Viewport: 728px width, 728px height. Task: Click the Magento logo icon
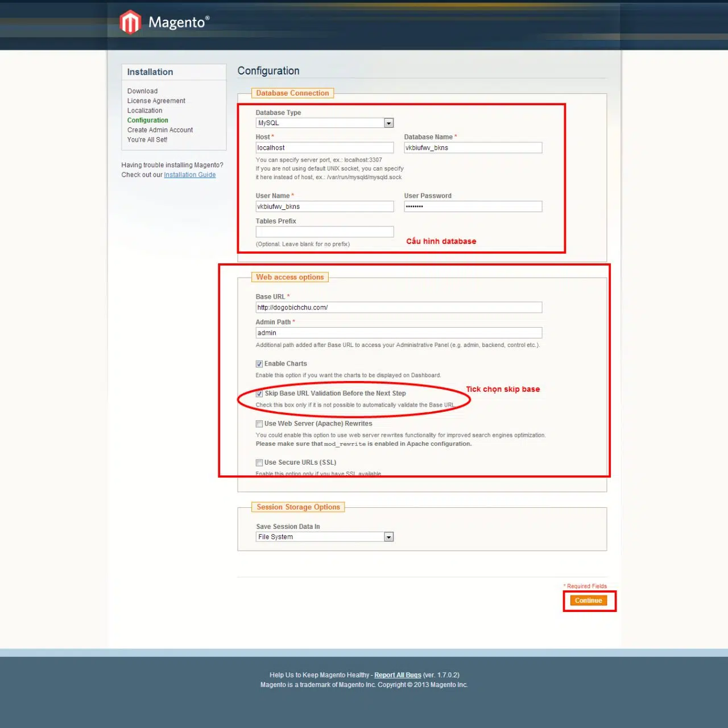point(130,22)
